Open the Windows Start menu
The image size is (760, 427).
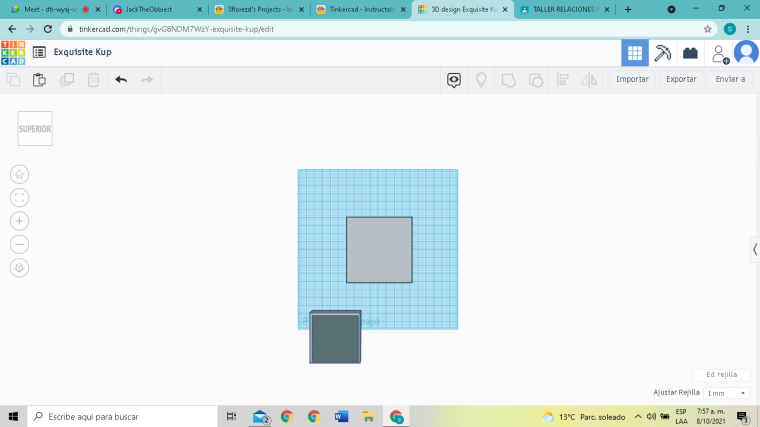(x=13, y=416)
